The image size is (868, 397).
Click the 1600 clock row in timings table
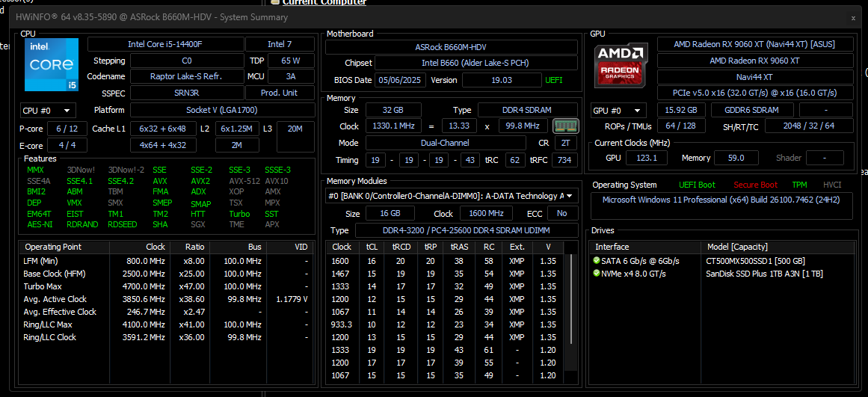pos(446,261)
